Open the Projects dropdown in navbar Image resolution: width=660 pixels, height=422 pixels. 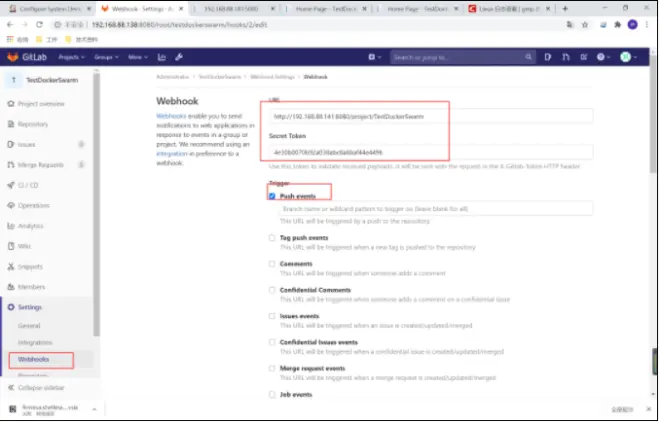point(71,57)
